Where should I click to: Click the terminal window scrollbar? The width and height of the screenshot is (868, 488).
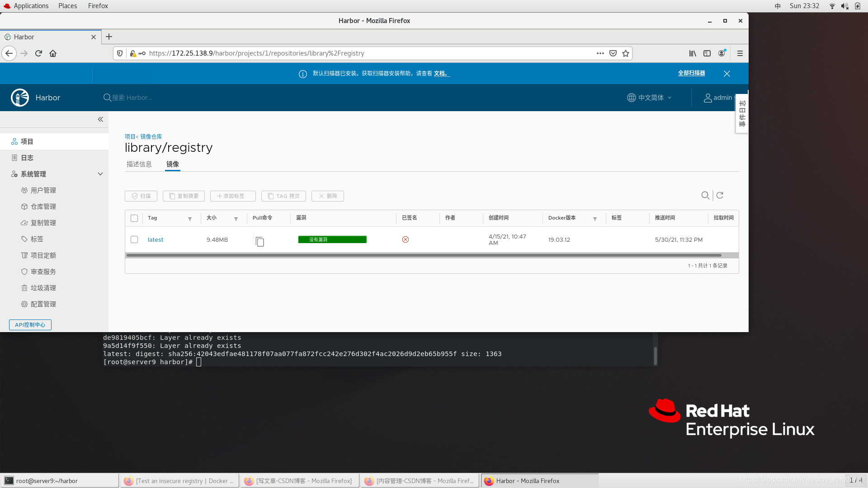(656, 356)
